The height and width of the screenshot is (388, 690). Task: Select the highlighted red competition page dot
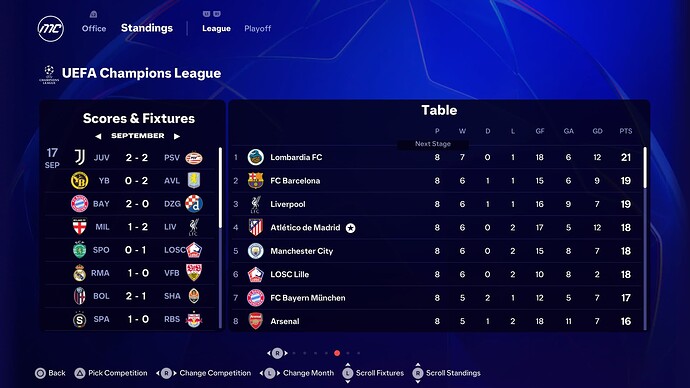pyautogui.click(x=337, y=353)
